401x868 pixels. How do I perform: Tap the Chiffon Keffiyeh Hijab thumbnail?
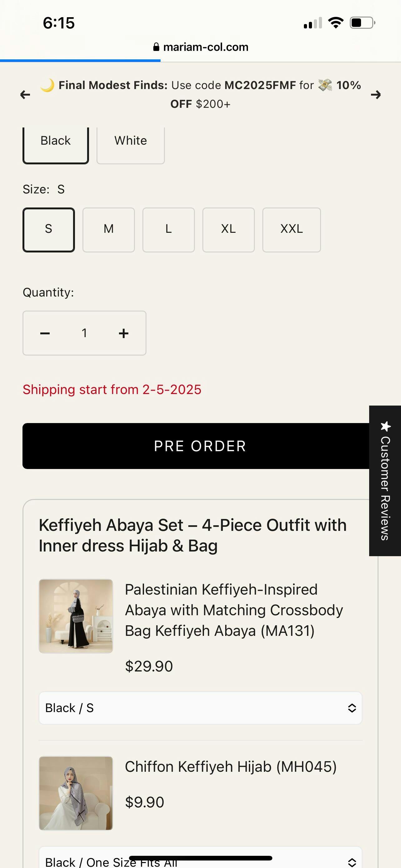[76, 793]
